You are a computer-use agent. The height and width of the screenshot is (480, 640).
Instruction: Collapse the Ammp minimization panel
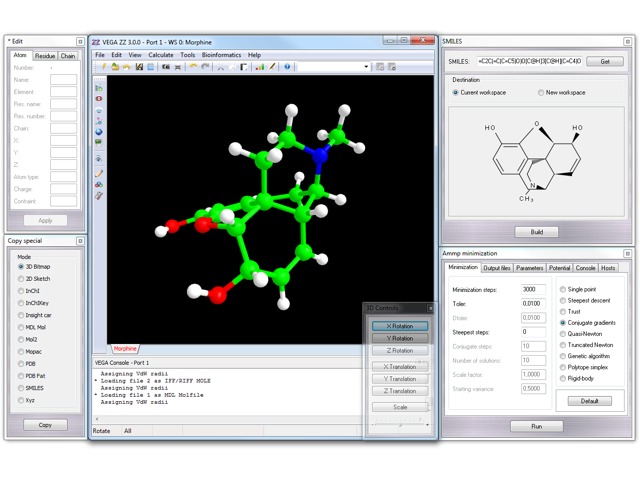point(627,254)
